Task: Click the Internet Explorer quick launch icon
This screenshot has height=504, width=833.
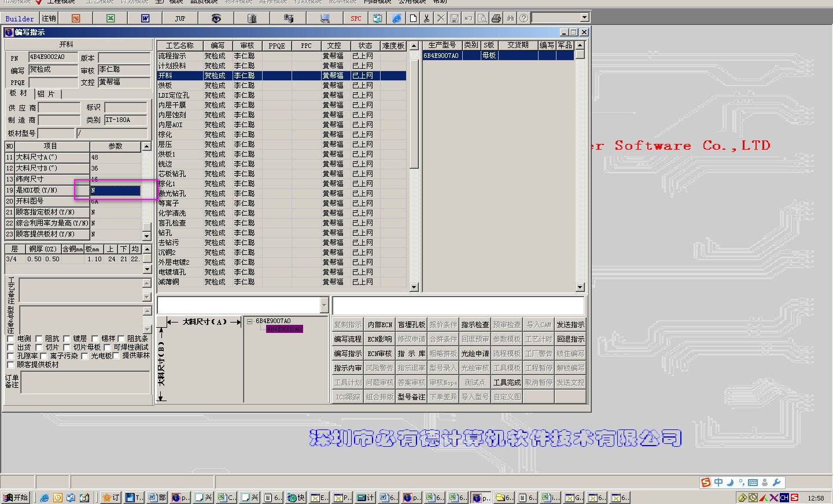Action: click(x=44, y=498)
